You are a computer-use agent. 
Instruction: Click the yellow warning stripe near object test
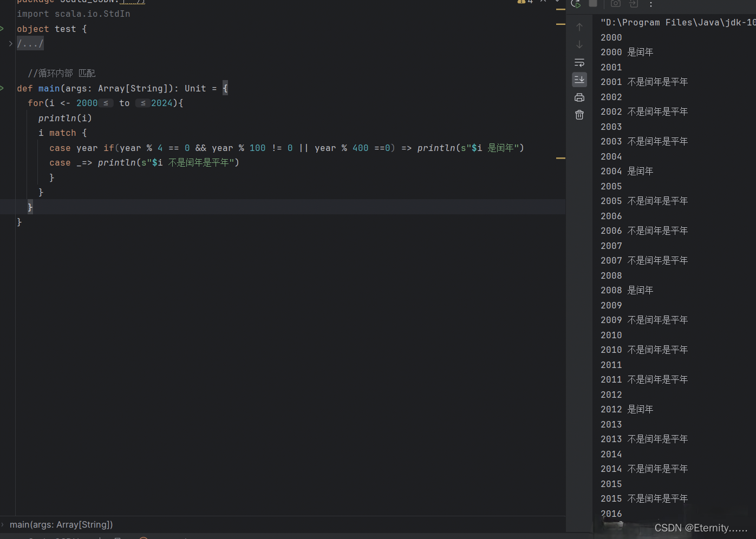(x=561, y=24)
